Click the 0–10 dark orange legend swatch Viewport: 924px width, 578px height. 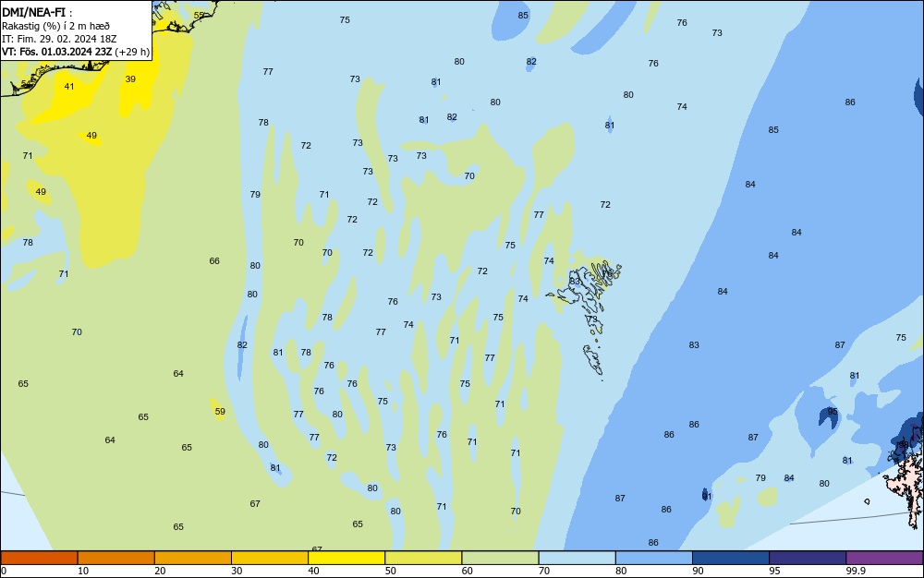point(39,558)
